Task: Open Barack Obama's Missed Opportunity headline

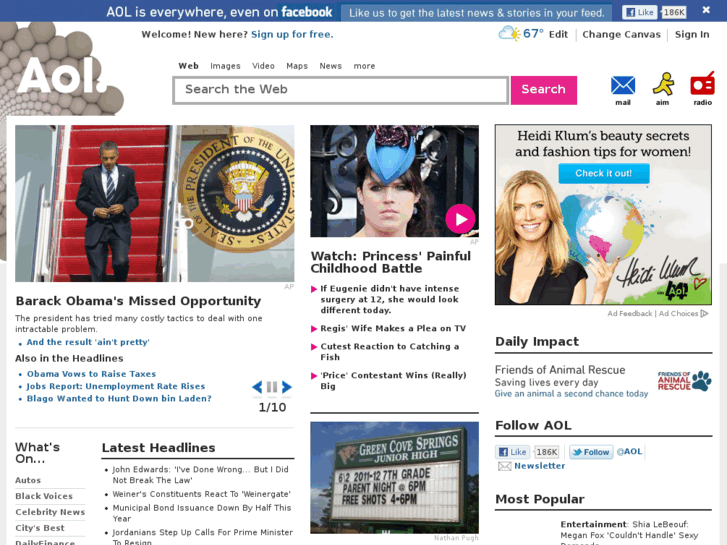Action: click(x=138, y=301)
